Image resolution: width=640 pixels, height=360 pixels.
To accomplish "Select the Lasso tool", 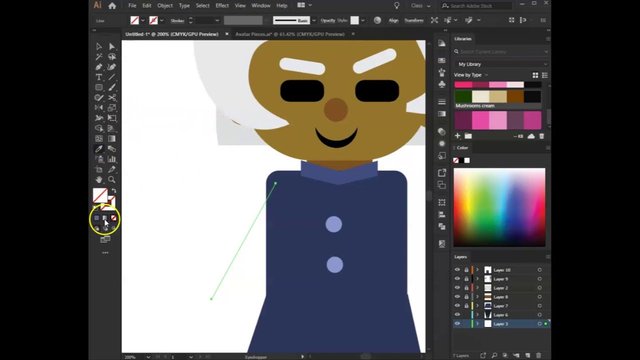I will pyautogui.click(x=112, y=57).
